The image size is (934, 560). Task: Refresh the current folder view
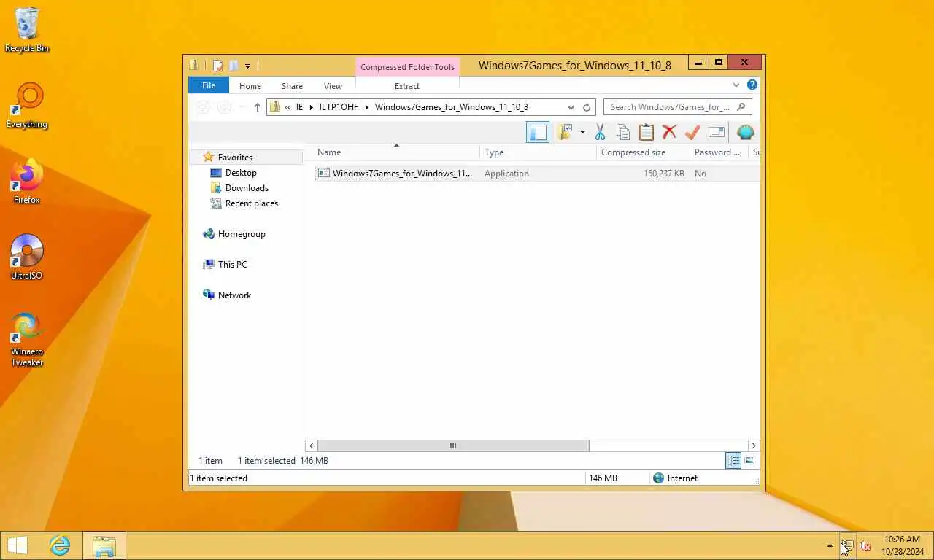587,107
